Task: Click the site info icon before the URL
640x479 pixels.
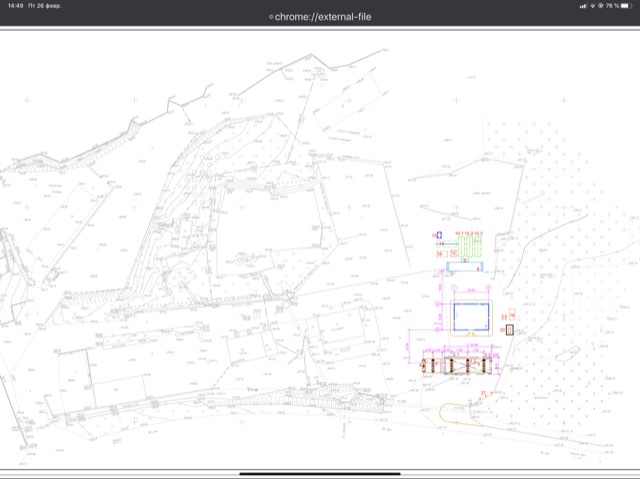Action: tap(271, 18)
